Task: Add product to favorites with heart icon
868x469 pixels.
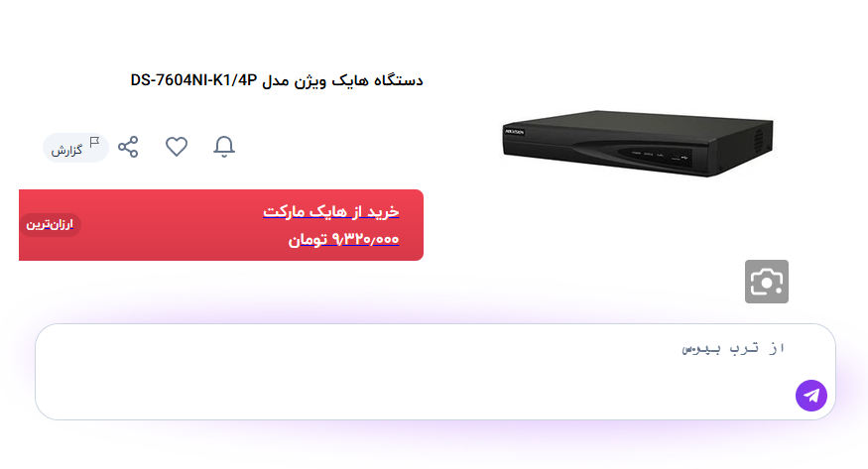Action: click(177, 147)
